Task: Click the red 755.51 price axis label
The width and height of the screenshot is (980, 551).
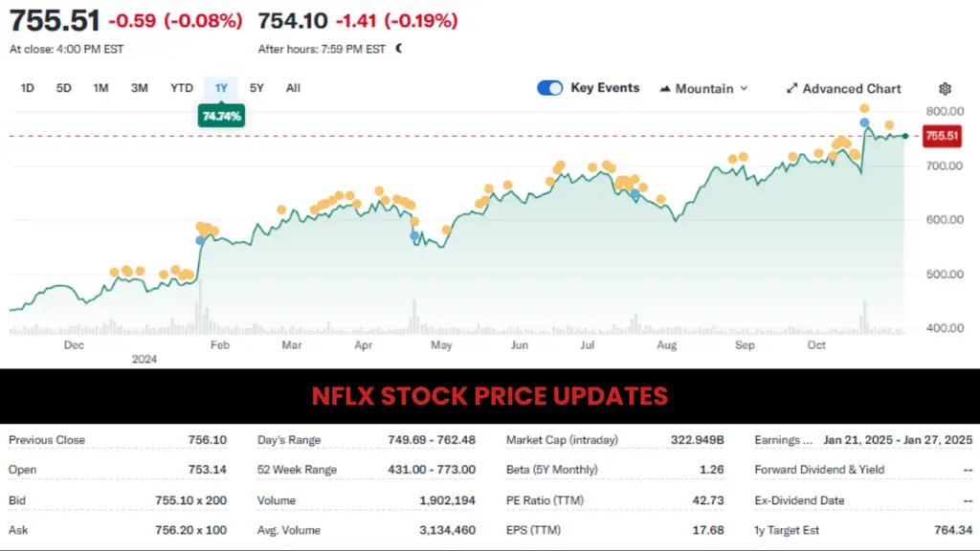Action: click(x=940, y=136)
